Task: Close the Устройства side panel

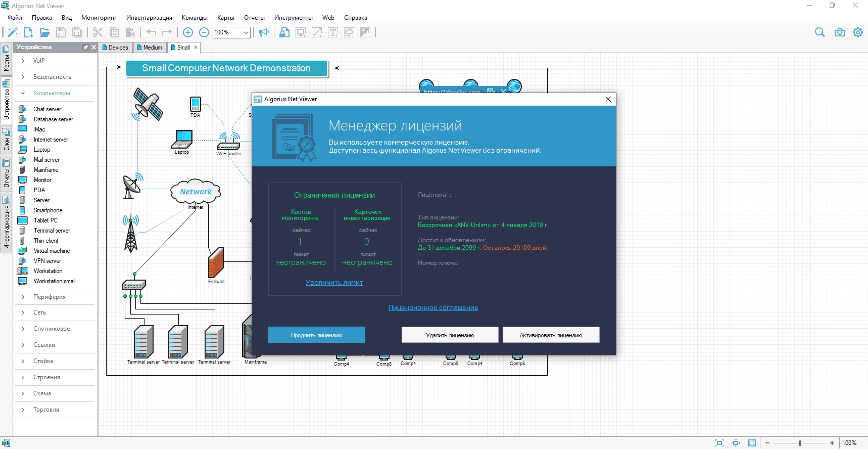Action: click(x=93, y=47)
